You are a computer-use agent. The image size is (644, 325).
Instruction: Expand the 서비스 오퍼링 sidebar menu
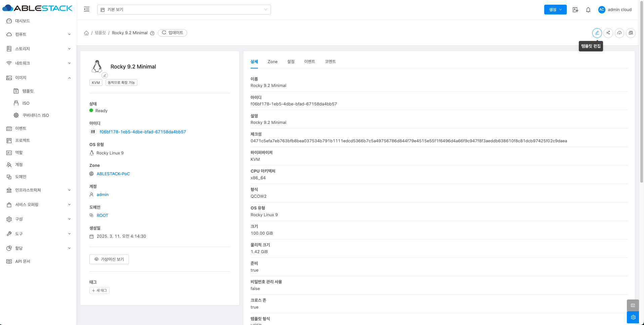point(38,204)
